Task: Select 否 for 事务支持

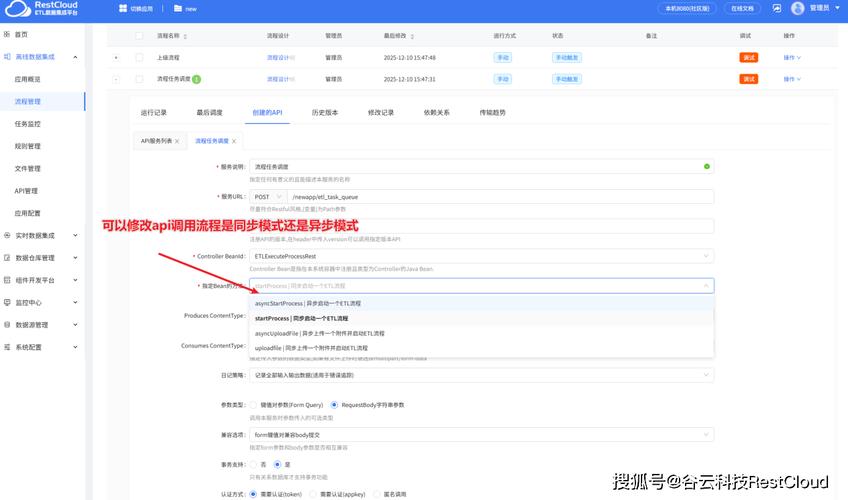Action: [252, 464]
